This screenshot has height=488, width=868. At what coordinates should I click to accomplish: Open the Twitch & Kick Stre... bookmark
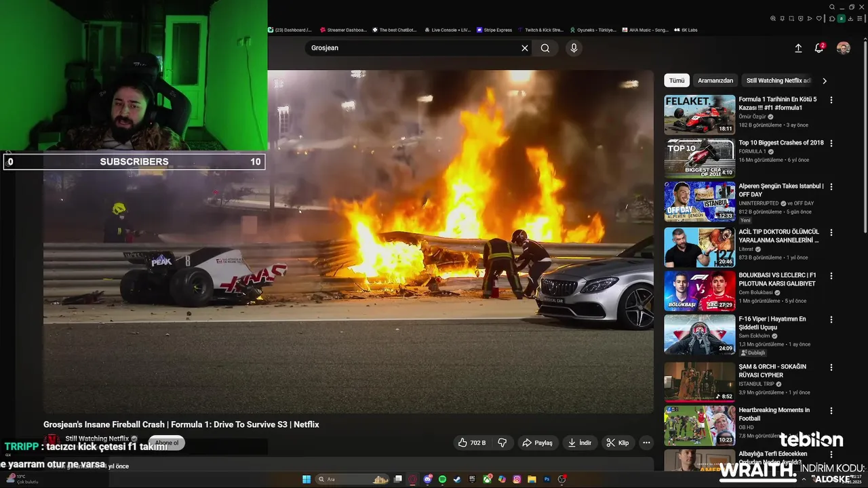540,30
